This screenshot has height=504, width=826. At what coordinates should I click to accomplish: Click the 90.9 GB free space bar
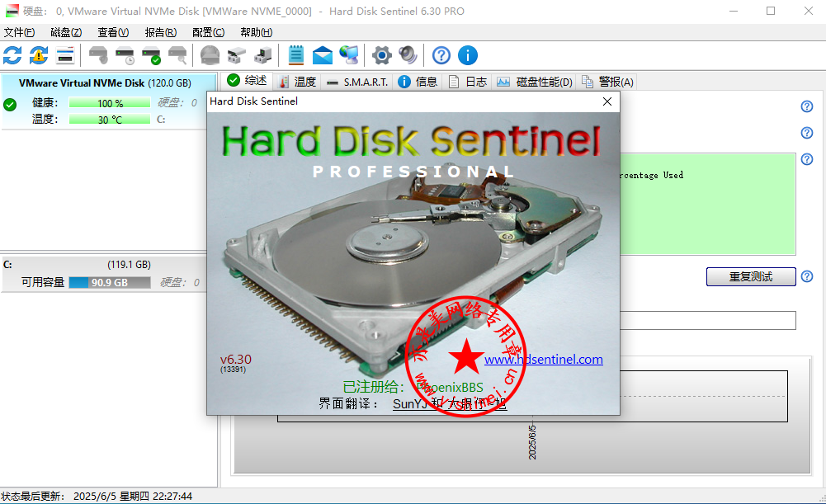click(110, 282)
